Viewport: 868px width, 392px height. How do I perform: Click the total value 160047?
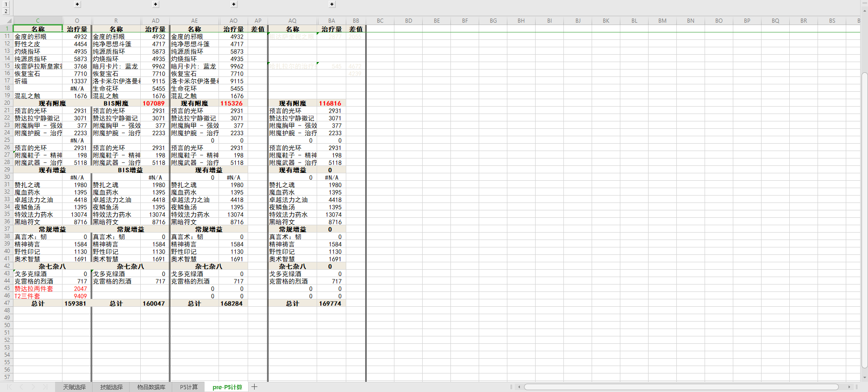pos(156,303)
